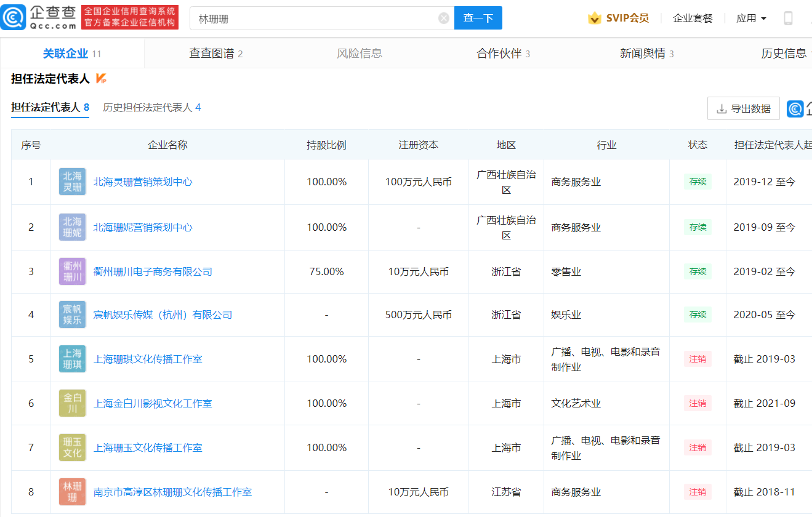Click the 宸帆娱乐 company logo thumbnail

(73, 315)
